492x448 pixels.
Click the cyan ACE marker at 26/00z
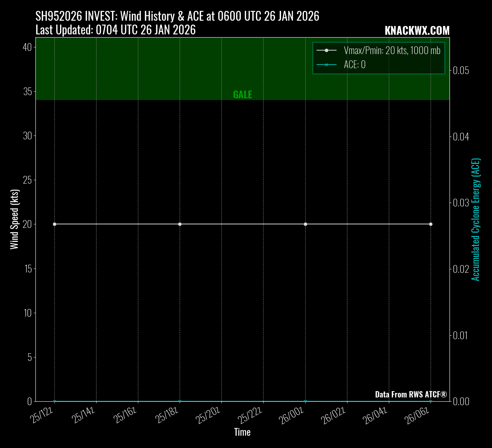tap(305, 401)
